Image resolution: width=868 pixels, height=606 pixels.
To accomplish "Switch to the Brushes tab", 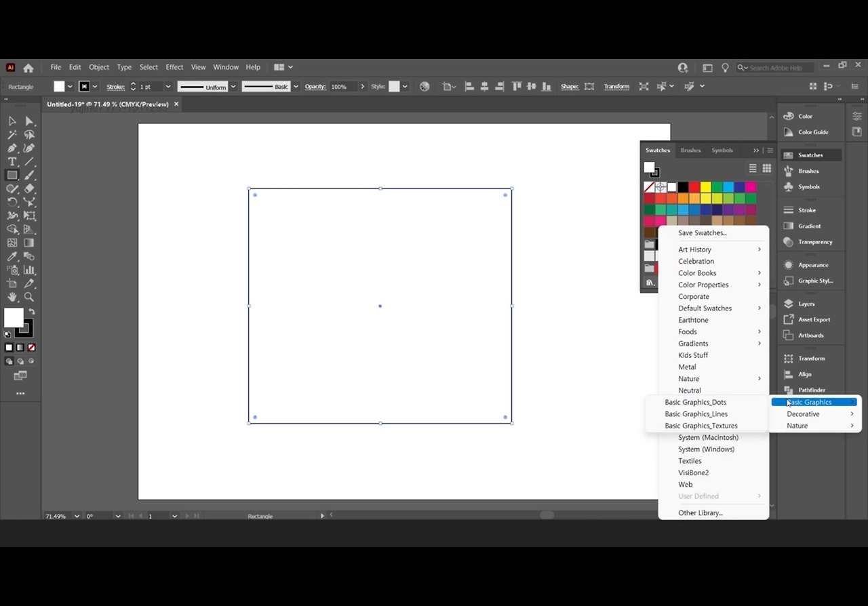I will (x=690, y=150).
